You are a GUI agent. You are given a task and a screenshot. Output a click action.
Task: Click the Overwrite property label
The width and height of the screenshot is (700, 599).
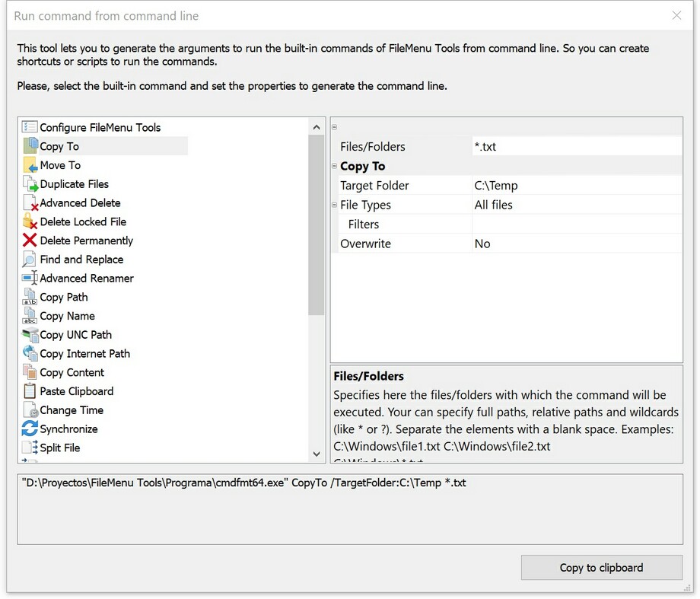(365, 244)
